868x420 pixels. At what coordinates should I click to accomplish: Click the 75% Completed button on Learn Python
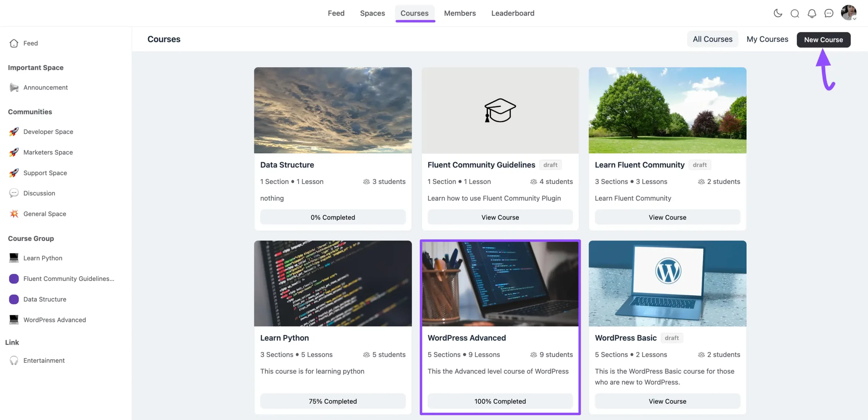[x=333, y=401]
